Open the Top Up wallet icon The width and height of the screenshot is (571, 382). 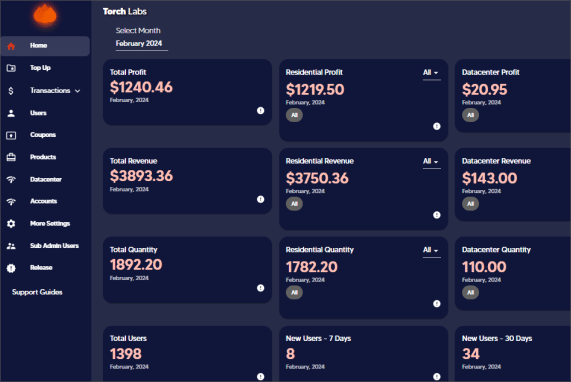coord(11,68)
